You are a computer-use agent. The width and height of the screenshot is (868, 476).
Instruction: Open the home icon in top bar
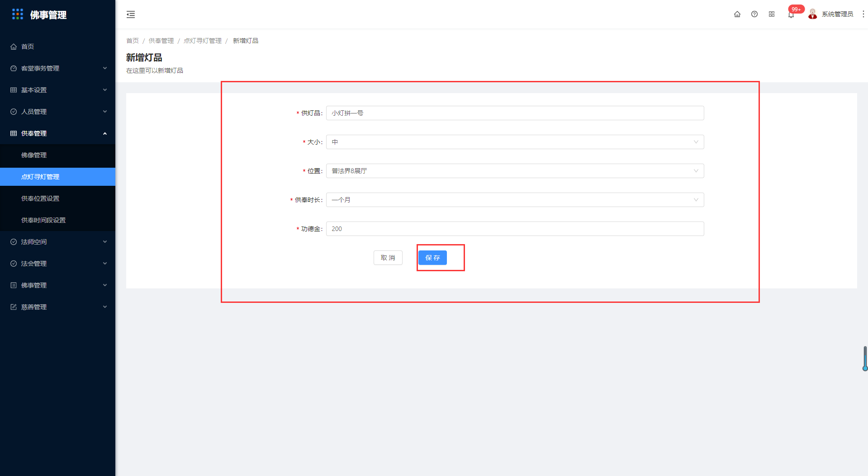point(737,14)
